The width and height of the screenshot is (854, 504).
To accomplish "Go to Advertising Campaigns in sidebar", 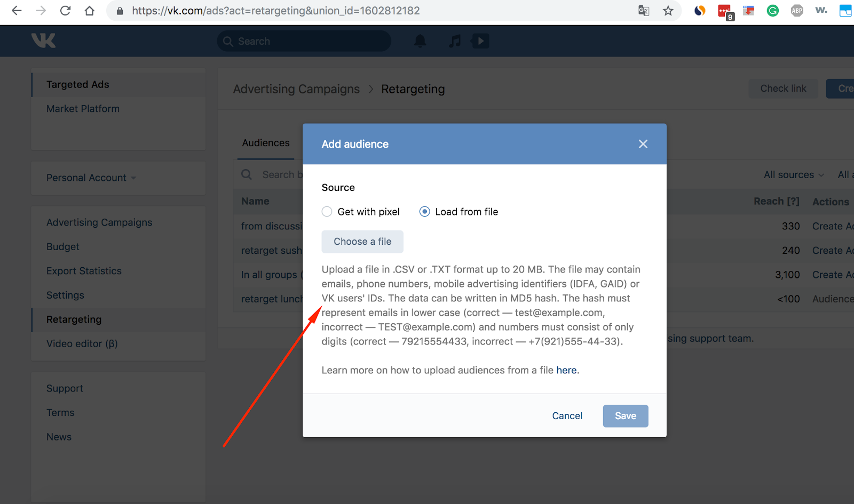I will [99, 222].
